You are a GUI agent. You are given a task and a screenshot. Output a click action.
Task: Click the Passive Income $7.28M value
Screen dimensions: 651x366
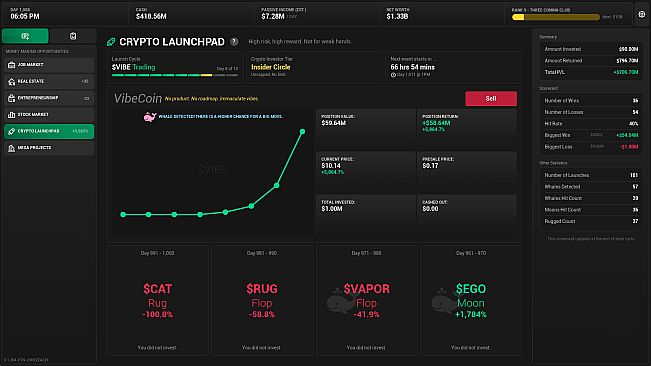[x=273, y=17]
